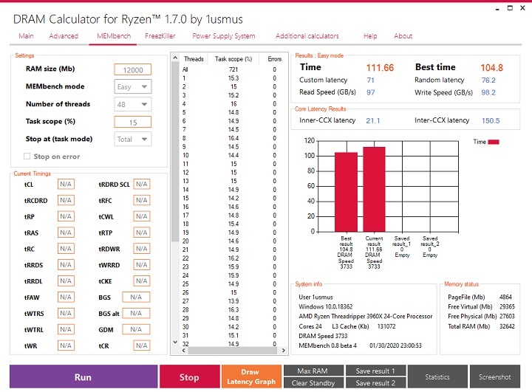Screen dimensions: 532x392
Task: Toggle the Stop on error checkbox
Action: [27, 157]
